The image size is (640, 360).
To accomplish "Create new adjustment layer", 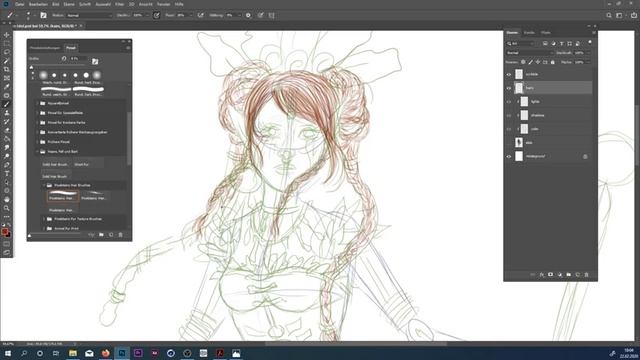I will (x=560, y=275).
